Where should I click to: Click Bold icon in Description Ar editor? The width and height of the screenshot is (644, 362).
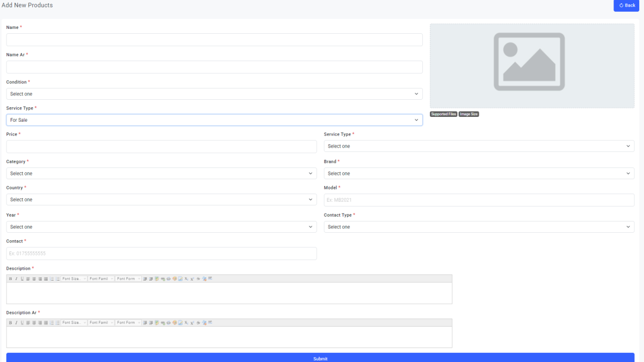10,323
